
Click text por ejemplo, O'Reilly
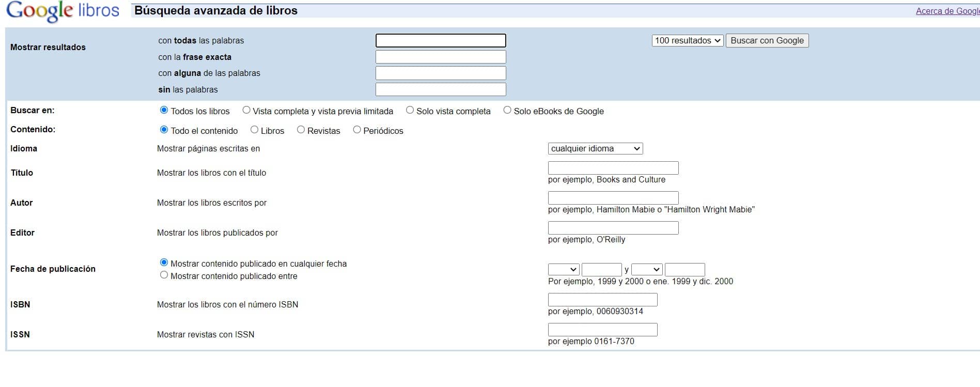586,239
